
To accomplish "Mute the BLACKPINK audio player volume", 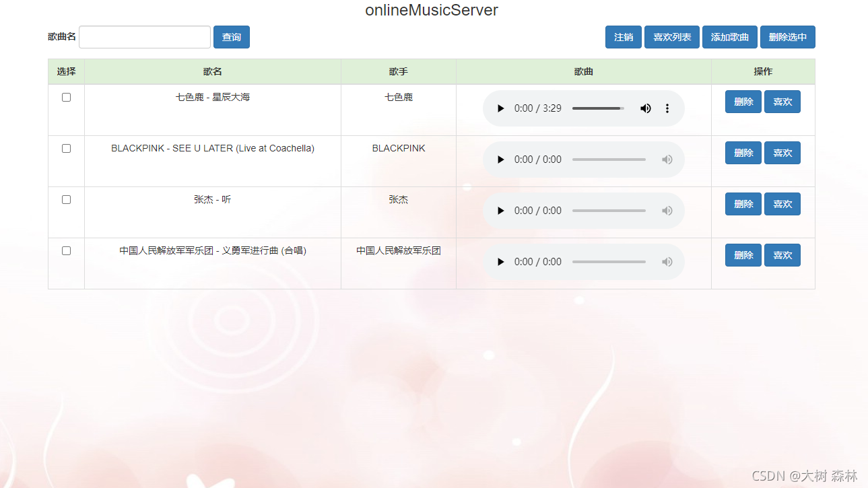I will coord(667,160).
